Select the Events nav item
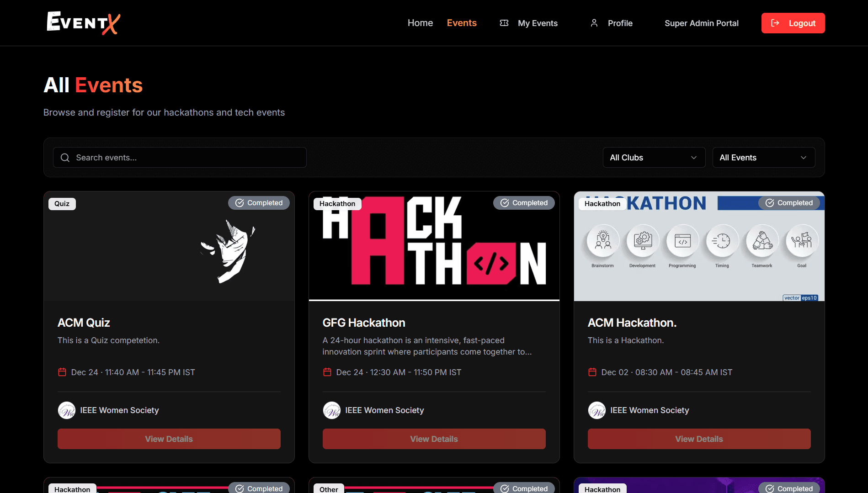The height and width of the screenshot is (493, 868). [462, 23]
